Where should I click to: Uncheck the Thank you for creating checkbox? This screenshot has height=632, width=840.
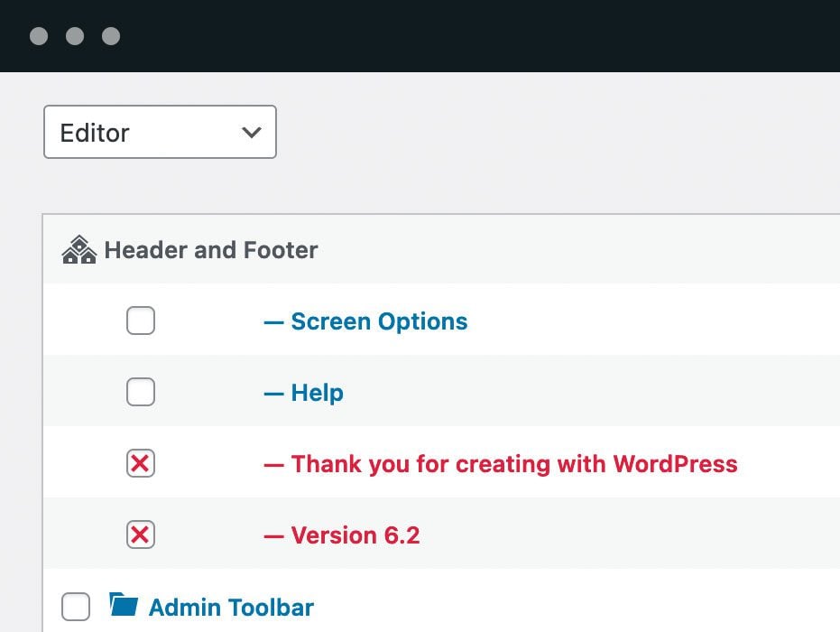[141, 464]
